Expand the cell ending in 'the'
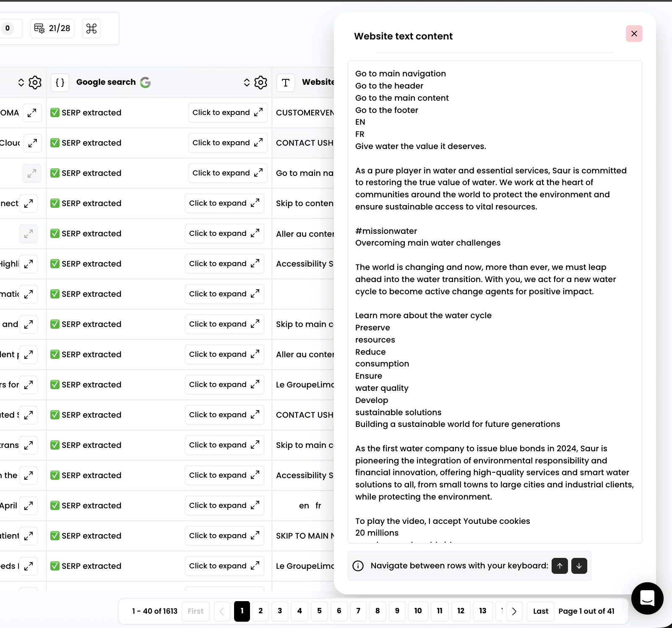Screen dimensions: 672x628 pyautogui.click(x=29, y=475)
